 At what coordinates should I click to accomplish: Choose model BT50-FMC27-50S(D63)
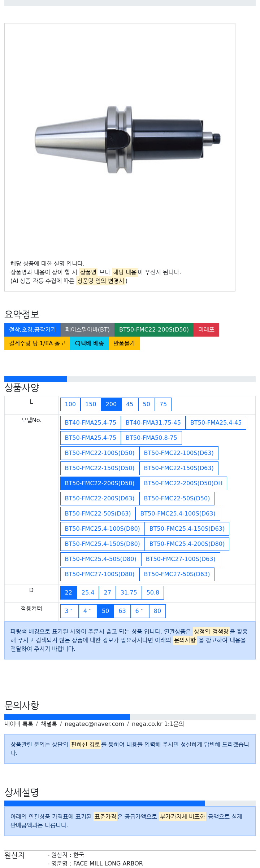[x=177, y=574]
